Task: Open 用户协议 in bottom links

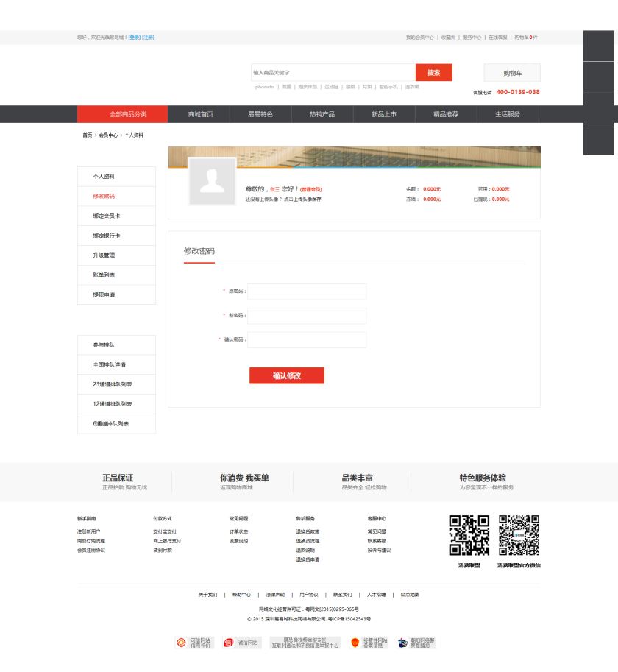Action: click(x=309, y=595)
